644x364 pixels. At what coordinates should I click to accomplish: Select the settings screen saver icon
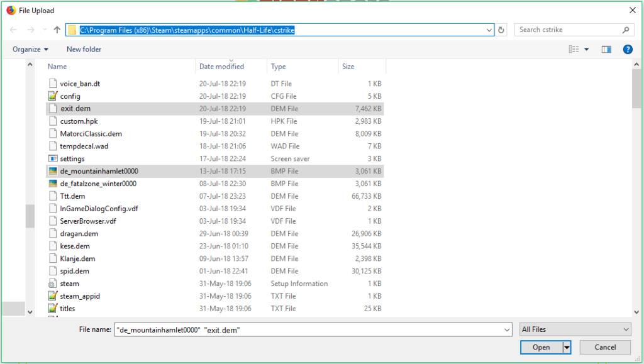pyautogui.click(x=53, y=158)
